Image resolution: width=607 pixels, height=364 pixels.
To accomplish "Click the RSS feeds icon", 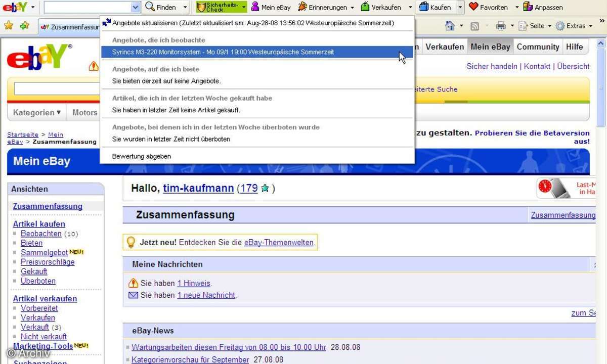I will tap(475, 26).
